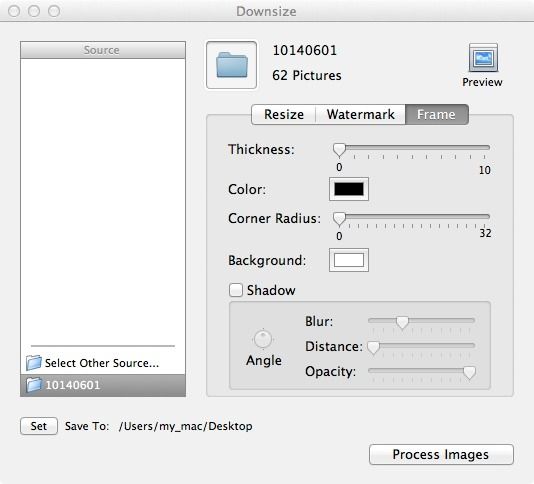Open the Preview image icon
This screenshot has height=484, width=534.
tap(483, 58)
